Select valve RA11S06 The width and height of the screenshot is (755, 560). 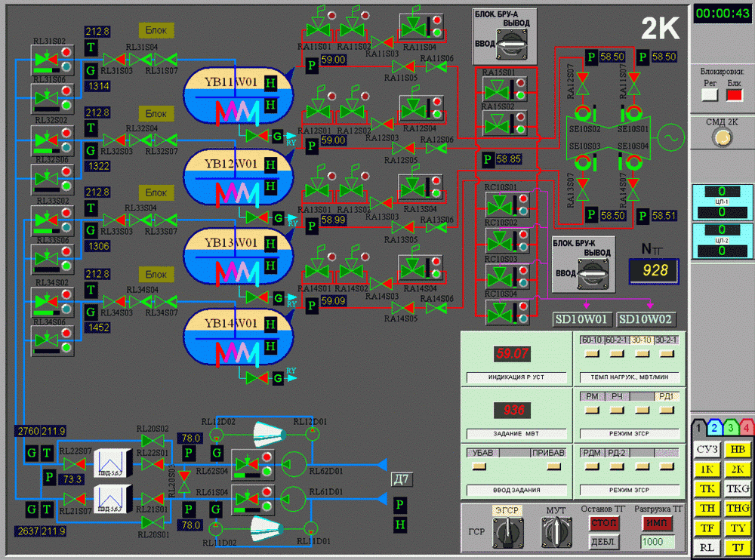coord(436,66)
